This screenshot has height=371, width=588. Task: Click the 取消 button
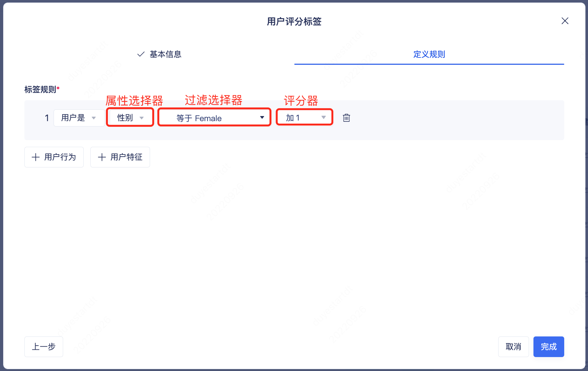(513, 347)
